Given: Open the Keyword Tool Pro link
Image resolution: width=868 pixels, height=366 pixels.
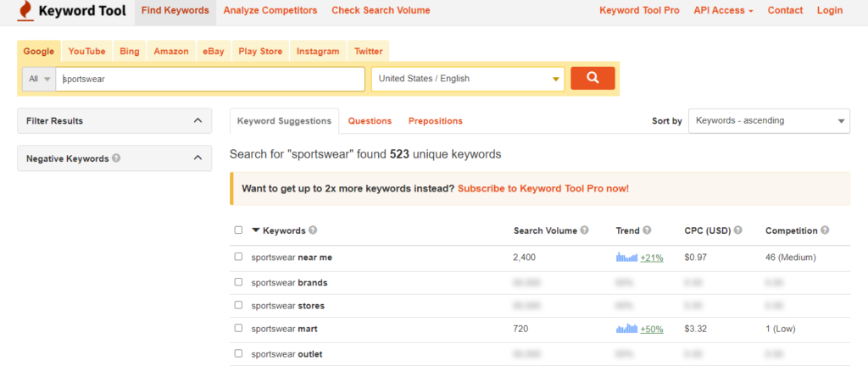Looking at the screenshot, I should click(639, 10).
